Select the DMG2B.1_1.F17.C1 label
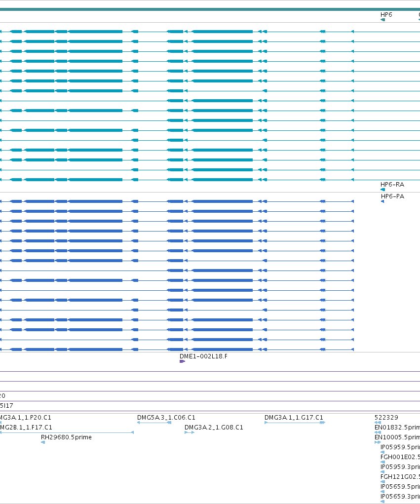 point(26,427)
